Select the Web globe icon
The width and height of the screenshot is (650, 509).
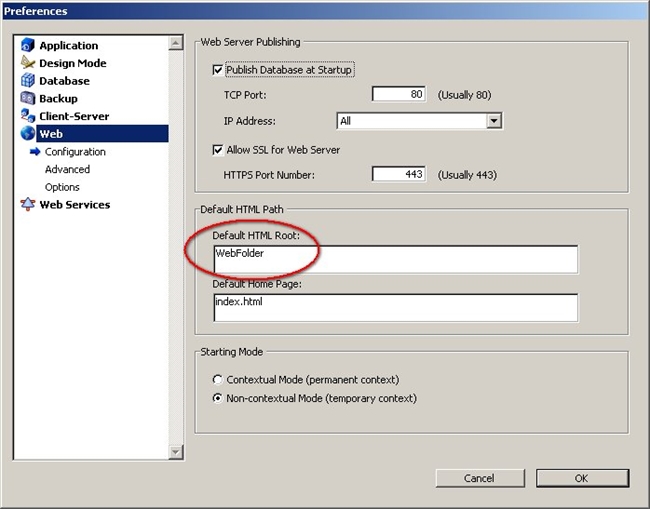click(28, 134)
